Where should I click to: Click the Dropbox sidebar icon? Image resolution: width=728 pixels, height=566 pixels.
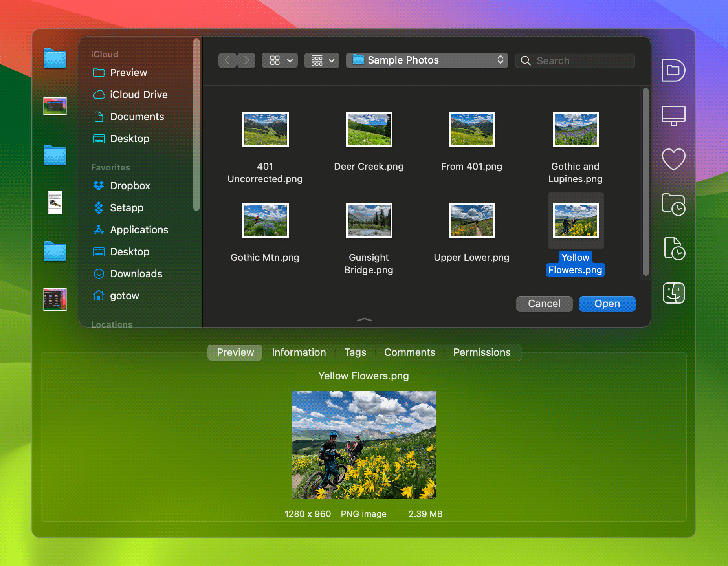click(99, 186)
